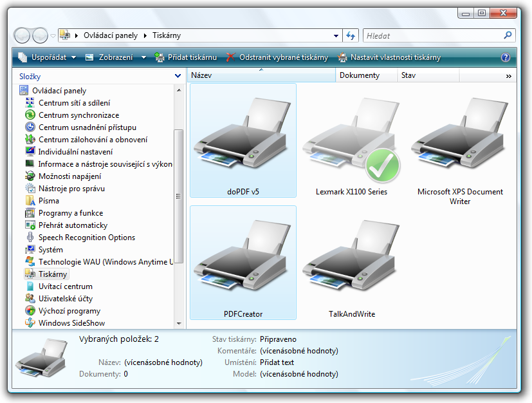
Task: Click the Centrum usnadnění přístupu icon
Action: (30, 127)
